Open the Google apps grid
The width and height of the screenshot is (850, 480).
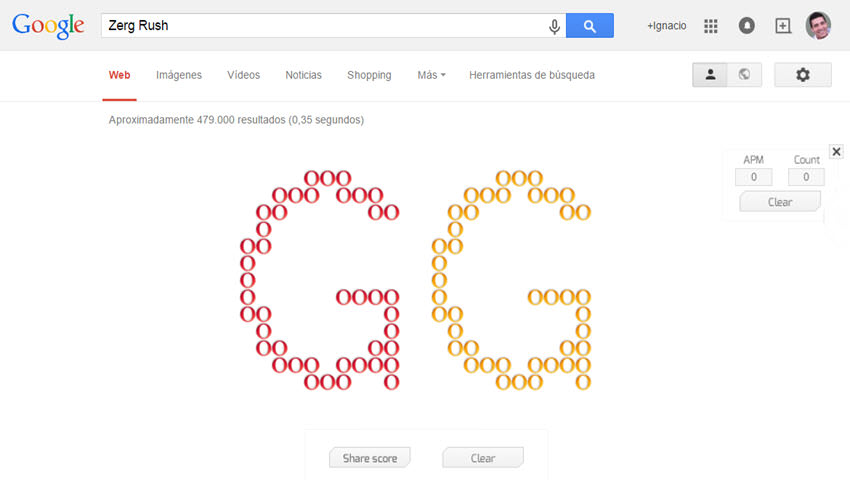(x=711, y=26)
